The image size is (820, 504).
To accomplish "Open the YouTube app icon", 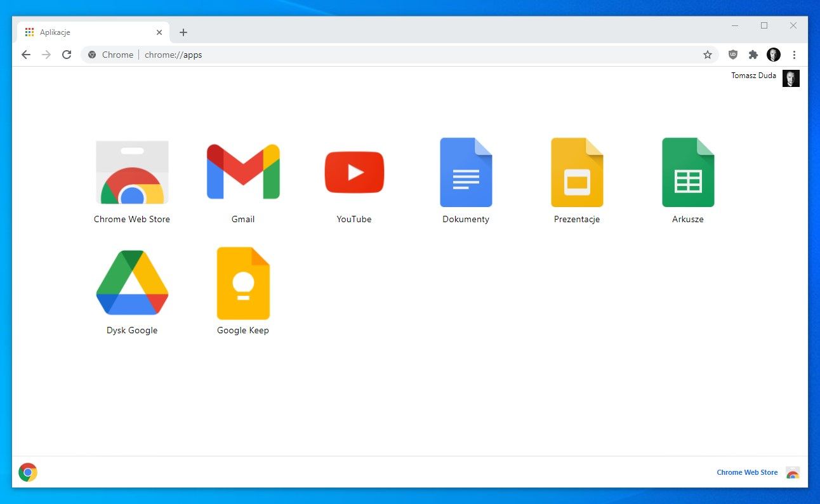I will [354, 172].
